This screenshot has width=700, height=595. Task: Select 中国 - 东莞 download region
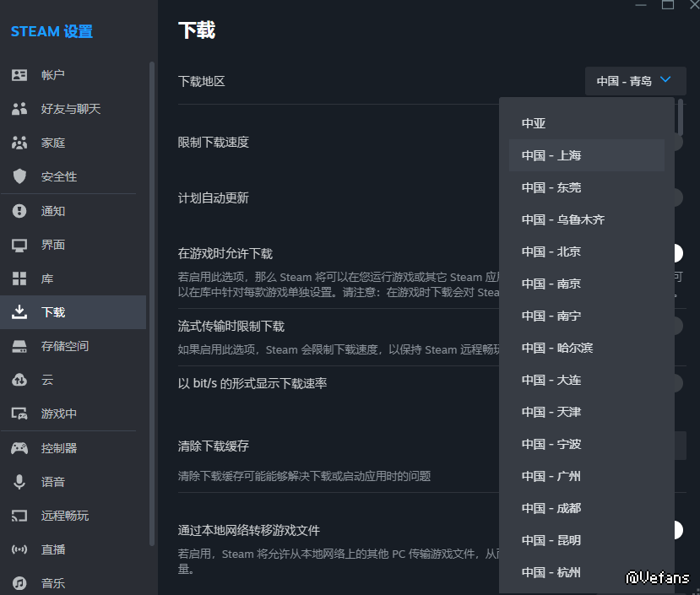tap(587, 187)
